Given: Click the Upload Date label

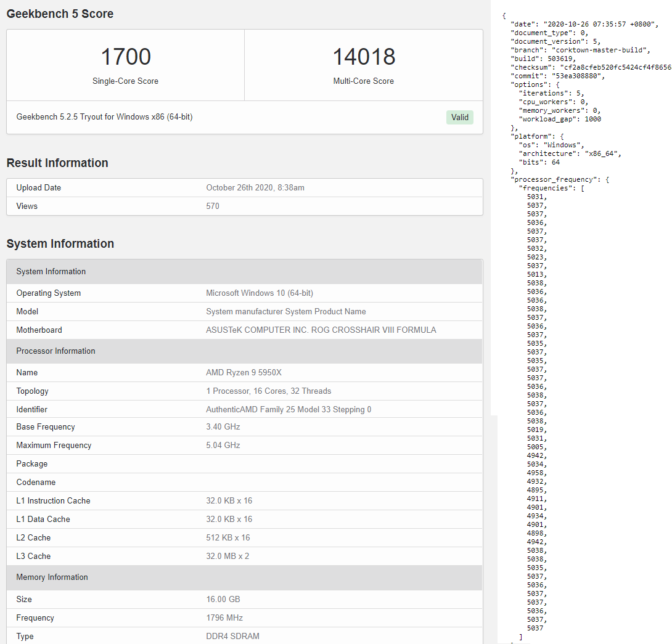Looking at the screenshot, I should pos(39,188).
